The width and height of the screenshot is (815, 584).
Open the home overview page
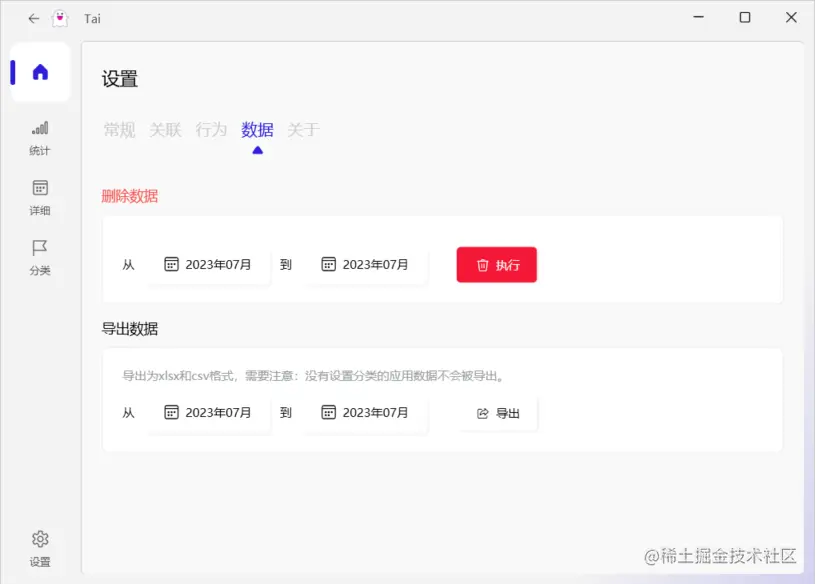click(x=40, y=72)
